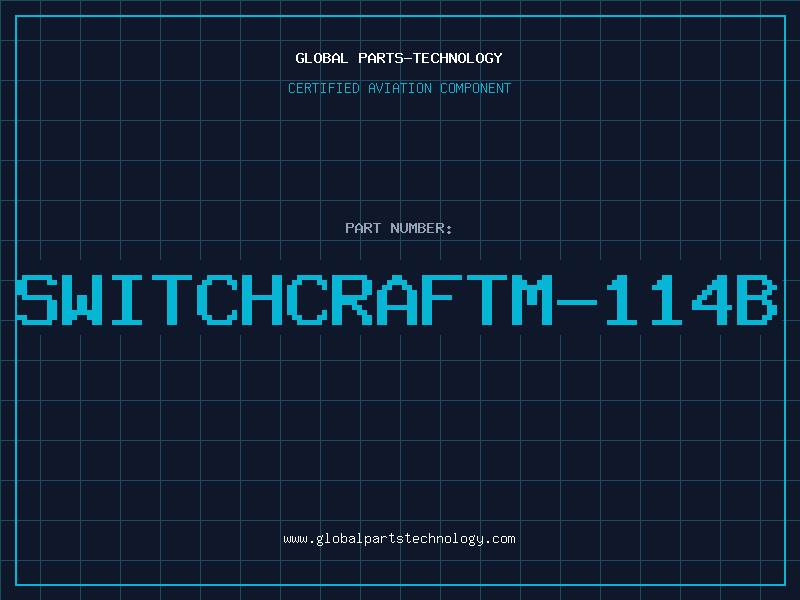Click the GLOBAL PARTS-TECHNOLOGY heading
The height and width of the screenshot is (600, 800).
(x=399, y=58)
